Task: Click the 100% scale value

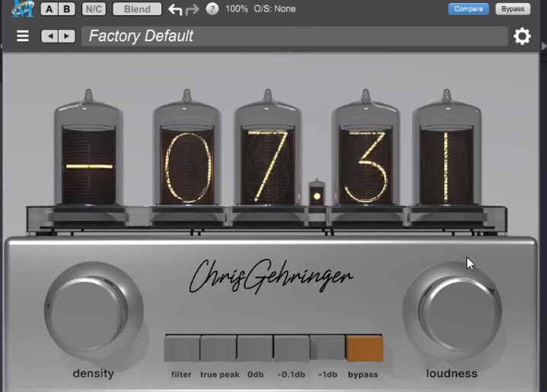Action: coord(237,8)
